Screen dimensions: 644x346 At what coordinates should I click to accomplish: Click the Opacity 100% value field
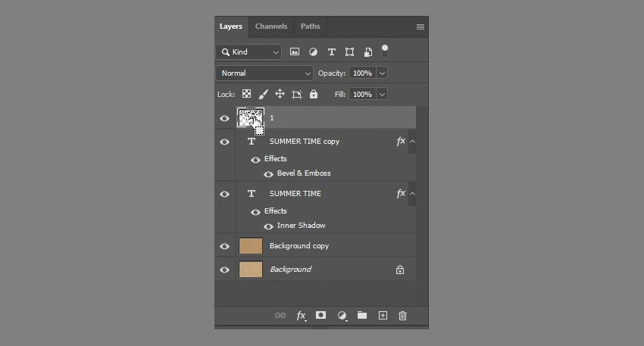pos(363,73)
